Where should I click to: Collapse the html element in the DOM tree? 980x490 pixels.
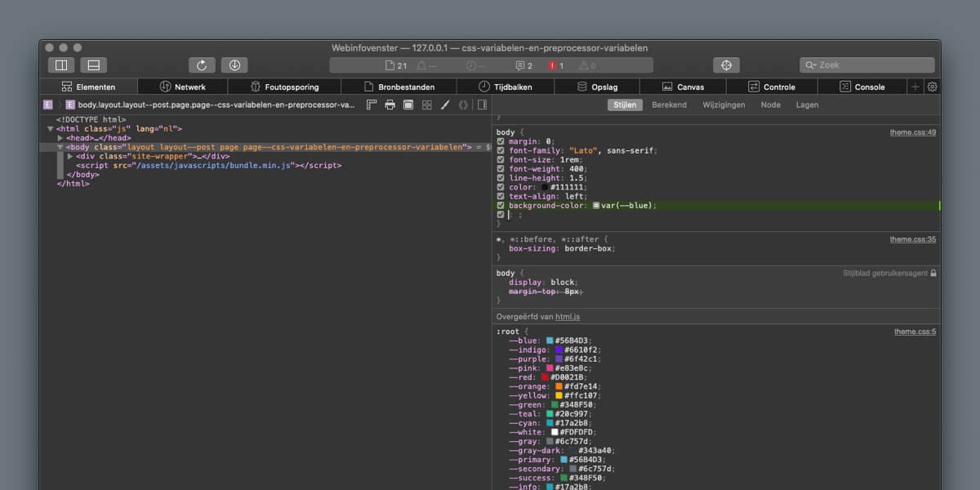(x=50, y=129)
